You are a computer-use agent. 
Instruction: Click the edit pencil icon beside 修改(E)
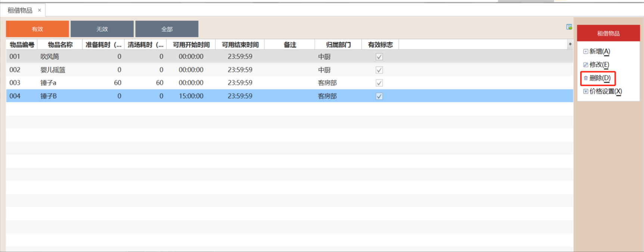(585, 65)
